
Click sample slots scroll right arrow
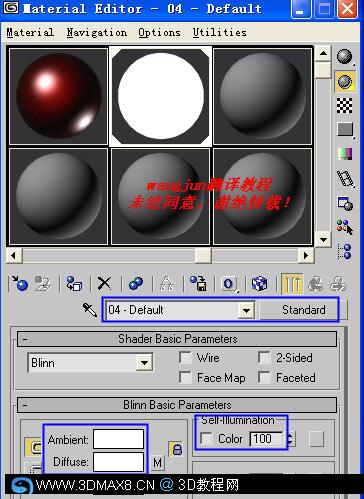click(x=306, y=256)
